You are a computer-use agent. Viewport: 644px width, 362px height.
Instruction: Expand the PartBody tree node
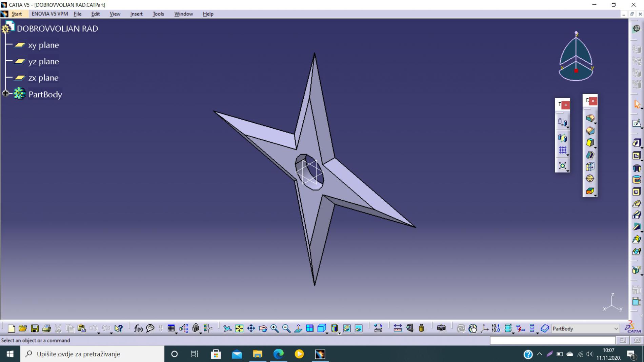(x=5, y=93)
